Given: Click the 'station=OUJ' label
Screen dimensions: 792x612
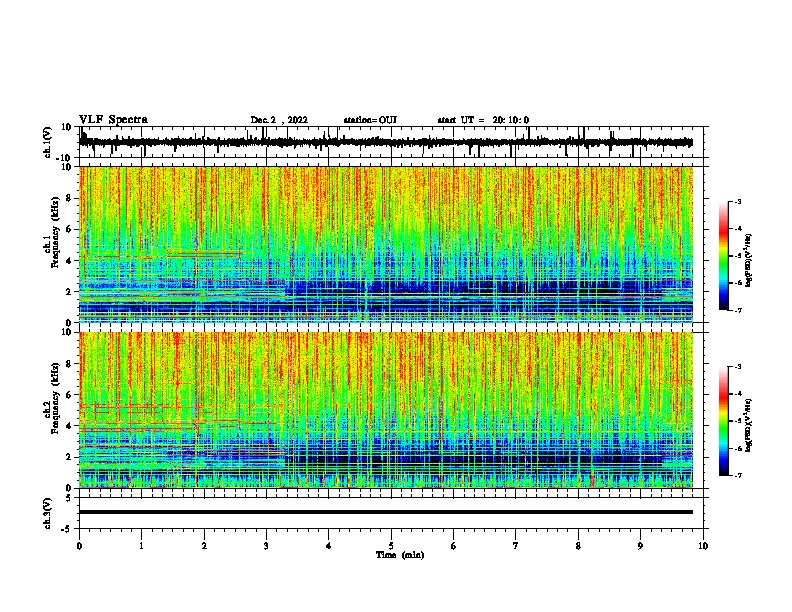Looking at the screenshot, I should tap(370, 120).
